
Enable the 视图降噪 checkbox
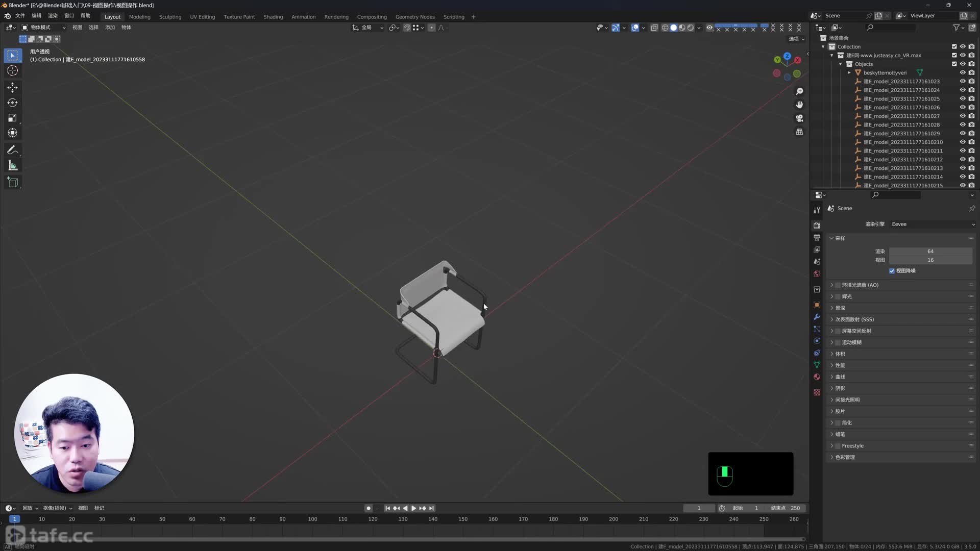click(892, 271)
